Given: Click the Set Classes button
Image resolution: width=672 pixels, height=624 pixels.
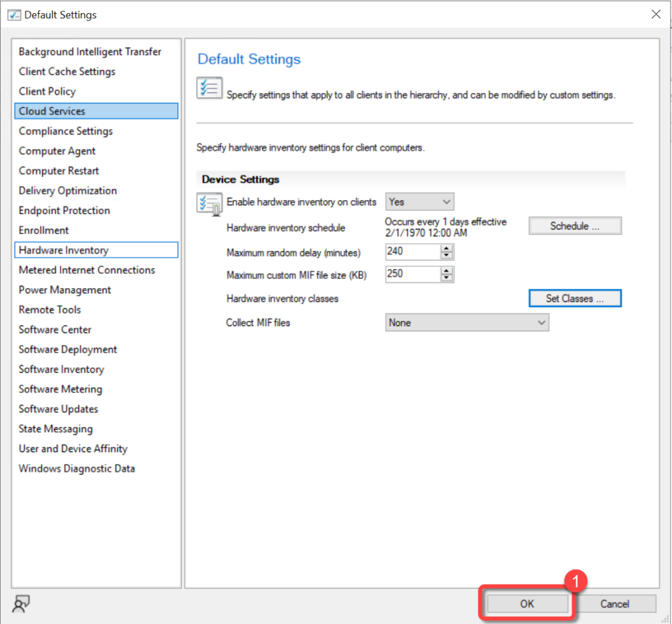Looking at the screenshot, I should [575, 299].
